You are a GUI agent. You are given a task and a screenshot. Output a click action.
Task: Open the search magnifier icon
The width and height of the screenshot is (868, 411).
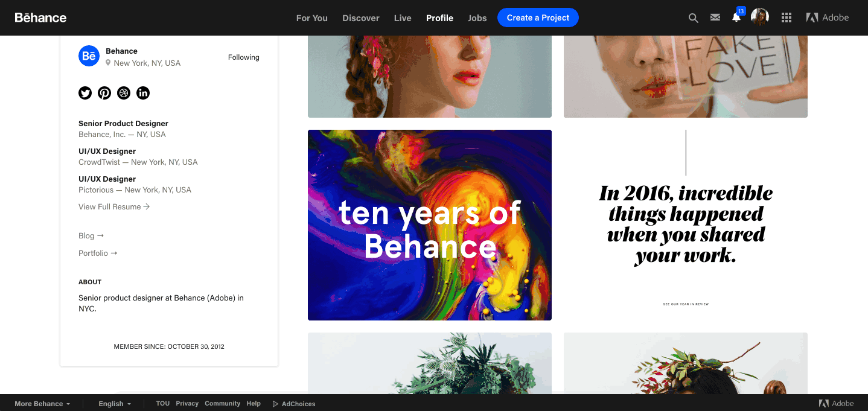pyautogui.click(x=694, y=18)
